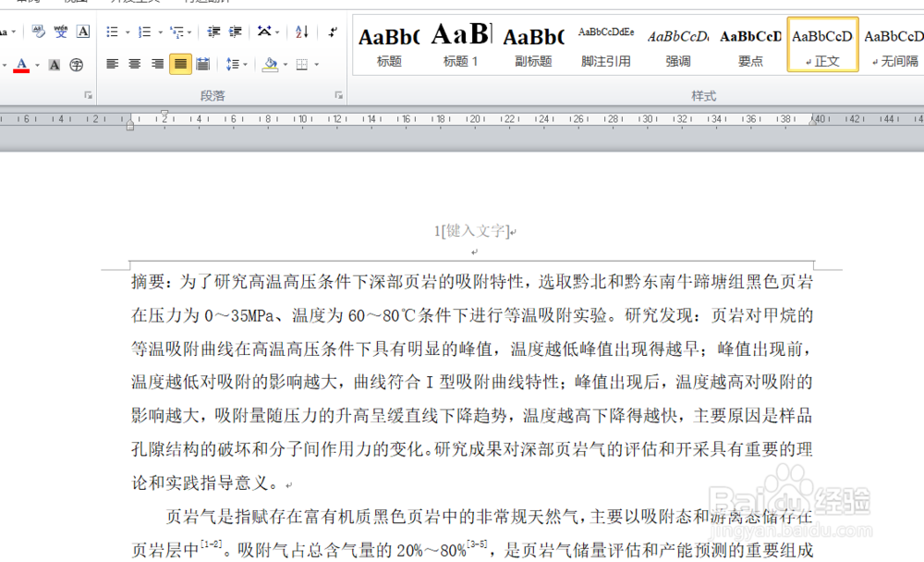Apply the 强调 style
Image resolution: width=924 pixels, height=562 pixels.
point(678,46)
